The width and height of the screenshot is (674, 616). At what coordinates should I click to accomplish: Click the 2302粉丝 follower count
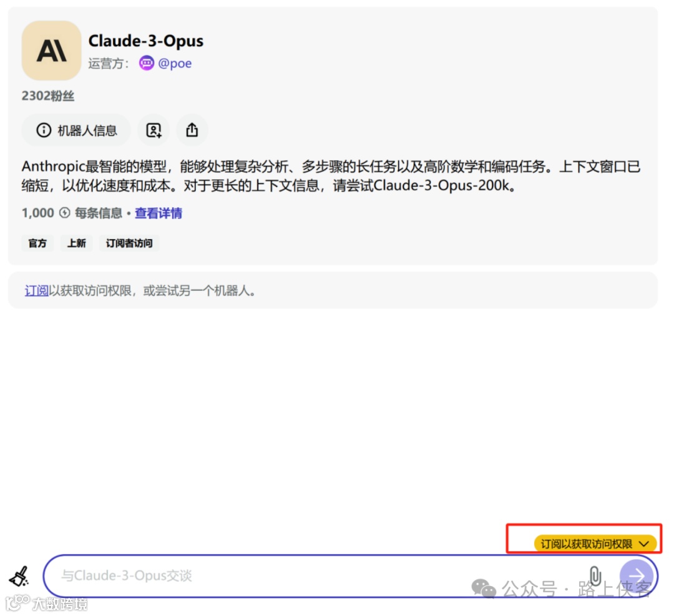coord(47,96)
